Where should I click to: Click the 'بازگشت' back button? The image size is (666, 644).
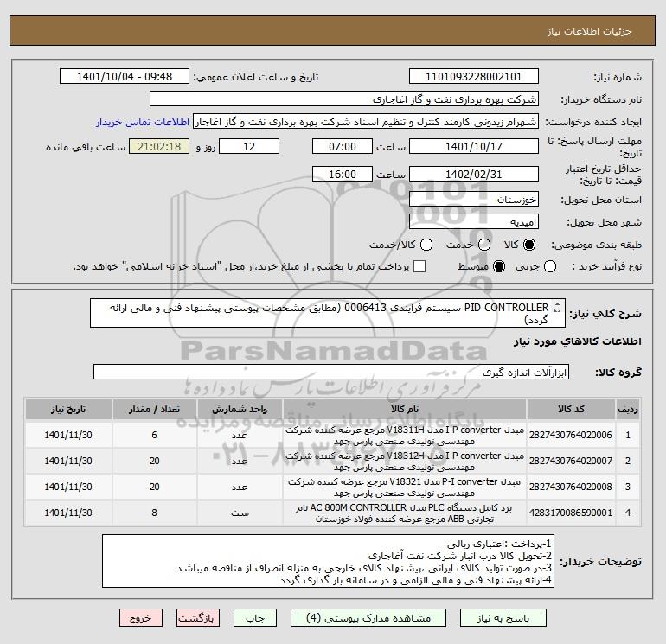click(x=198, y=618)
